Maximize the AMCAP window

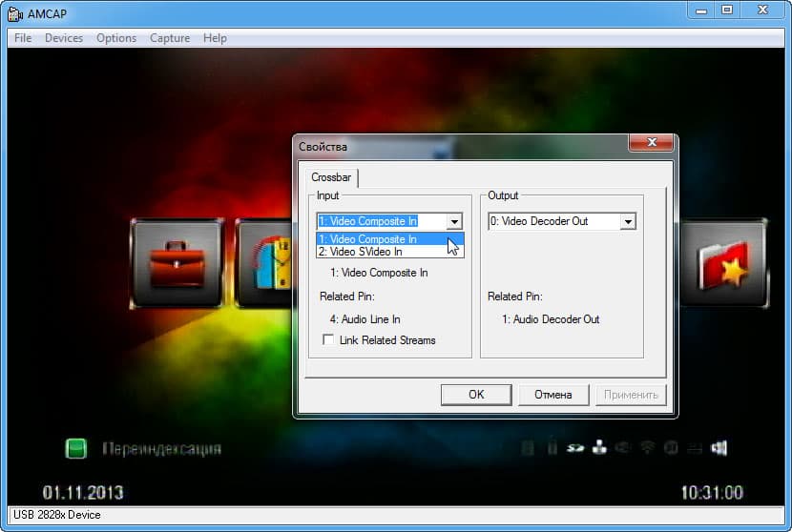point(727,10)
